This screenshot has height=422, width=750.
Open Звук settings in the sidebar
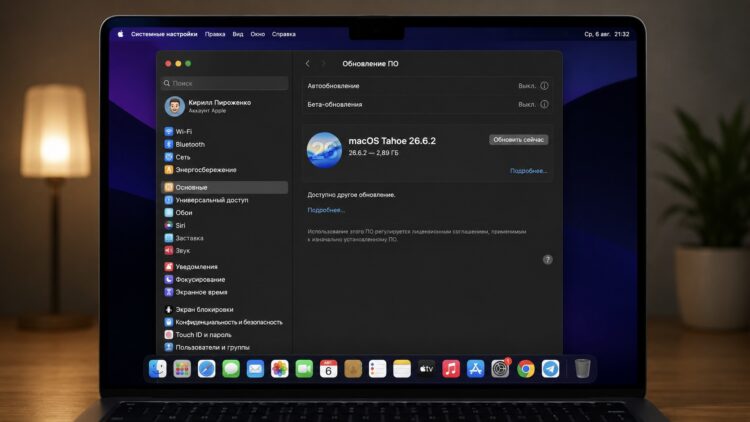[225, 250]
